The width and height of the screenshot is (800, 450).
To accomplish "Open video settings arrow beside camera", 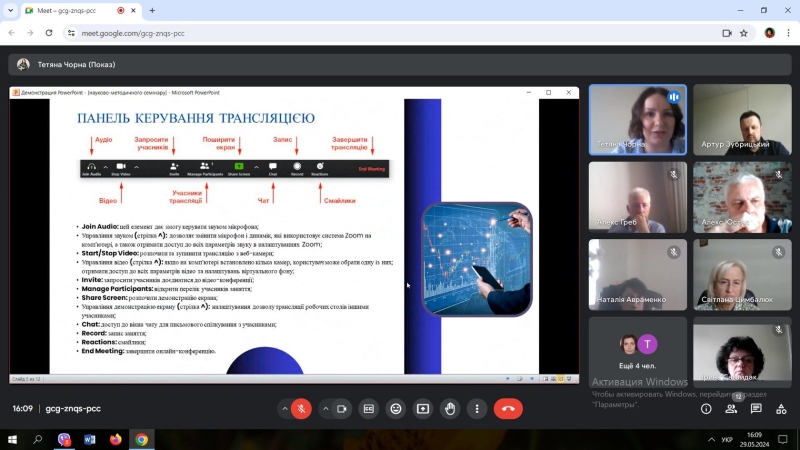I will coord(325,409).
